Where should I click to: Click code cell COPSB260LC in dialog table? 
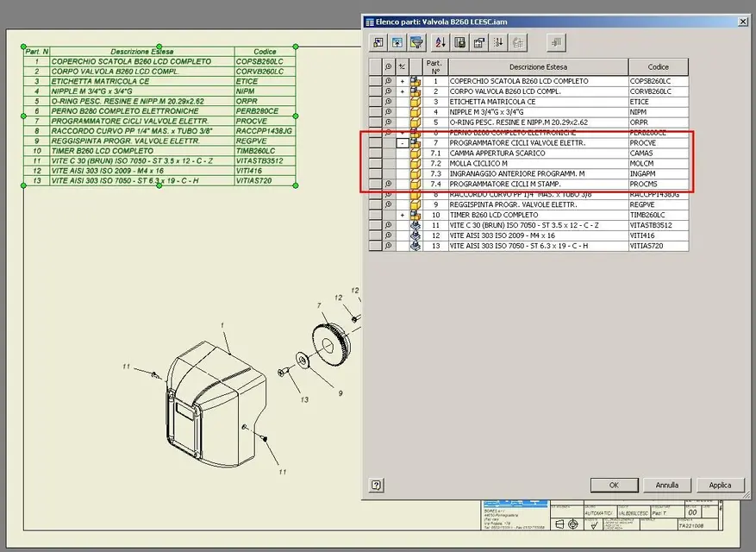[658, 81]
